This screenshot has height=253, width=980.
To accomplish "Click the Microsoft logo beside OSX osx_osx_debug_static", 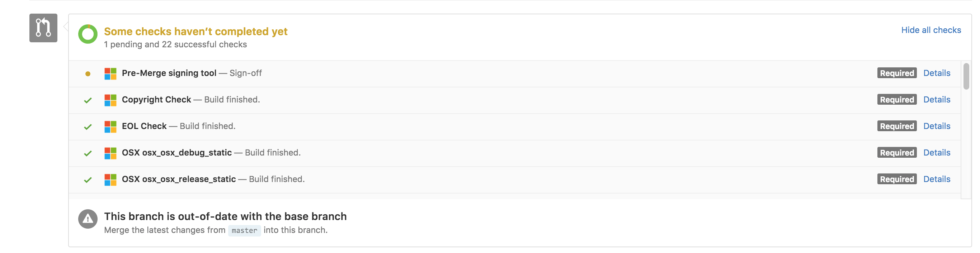I will 110,153.
